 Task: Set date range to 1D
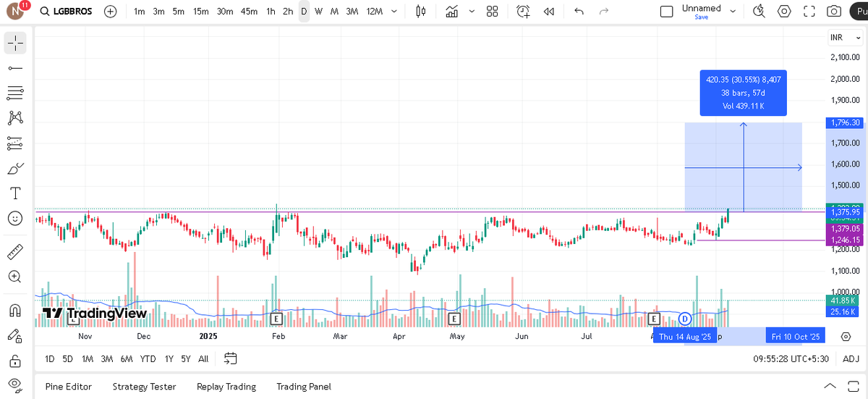pyautogui.click(x=49, y=358)
